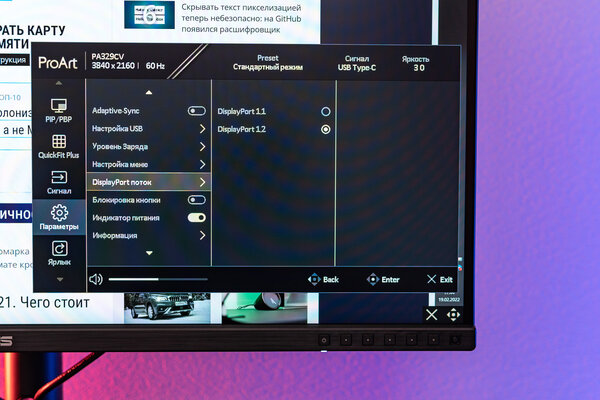Expand the DisplayPort поток chevron
This screenshot has height=400, width=600.
pyautogui.click(x=202, y=182)
